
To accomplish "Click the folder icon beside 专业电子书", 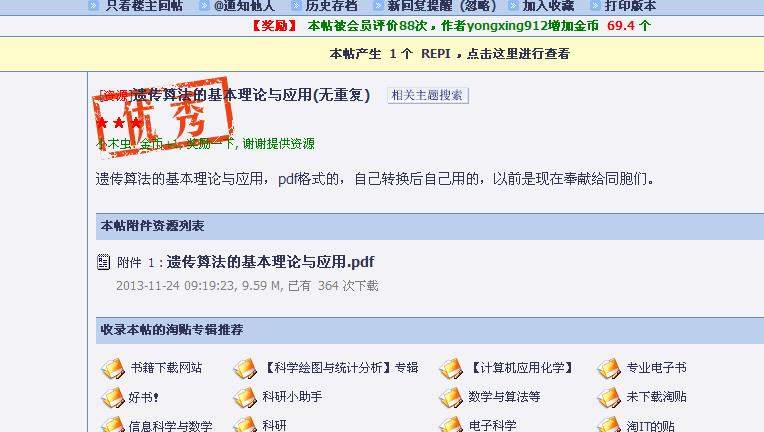I will pos(609,369).
